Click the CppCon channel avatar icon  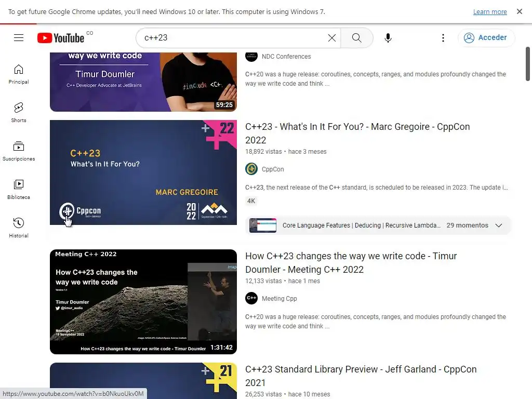[251, 169]
